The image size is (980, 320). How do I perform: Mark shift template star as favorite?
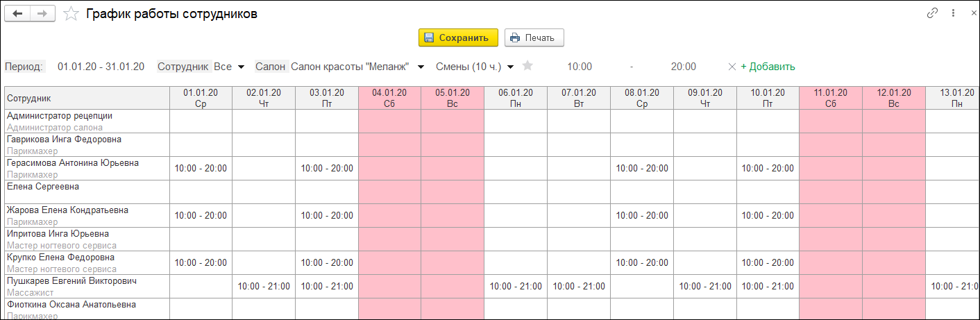[x=527, y=66]
